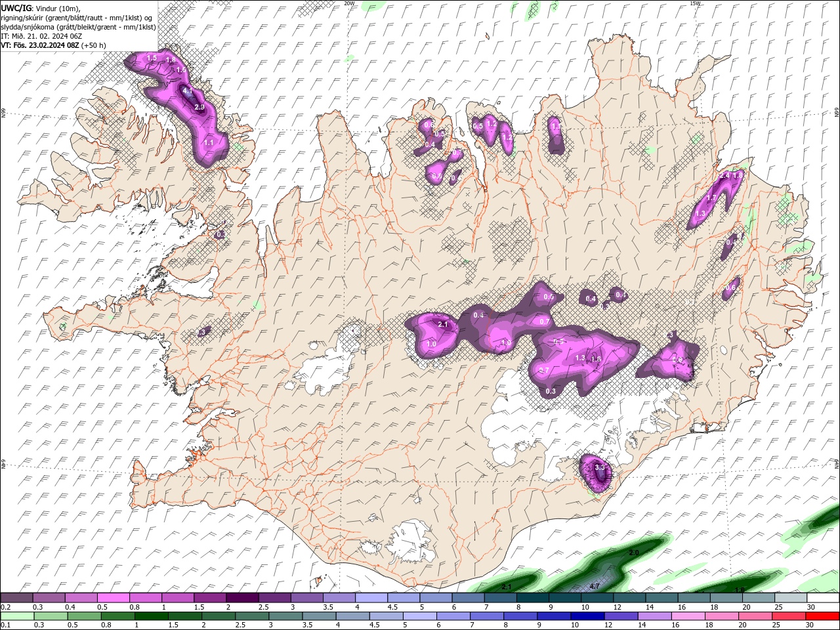The width and height of the screenshot is (840, 630).
Task: Click the '2.0' value in the green rain band
Action: (633, 553)
